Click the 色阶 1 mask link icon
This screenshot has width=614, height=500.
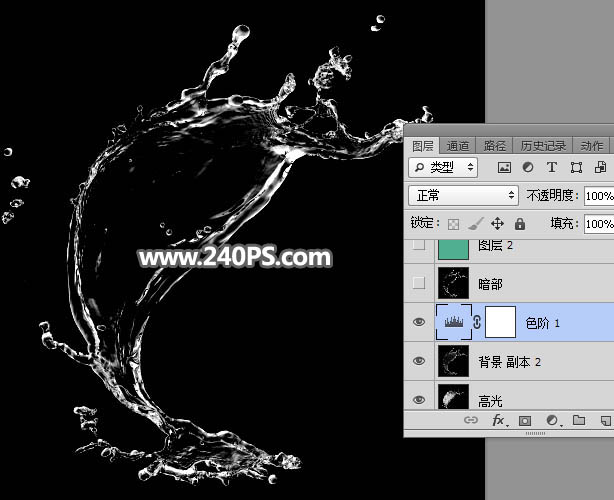(x=477, y=322)
